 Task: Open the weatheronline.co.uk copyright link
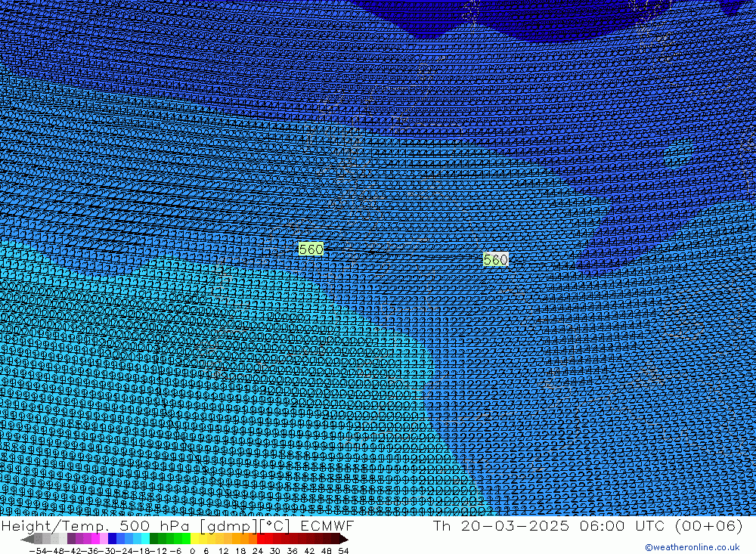click(x=692, y=547)
